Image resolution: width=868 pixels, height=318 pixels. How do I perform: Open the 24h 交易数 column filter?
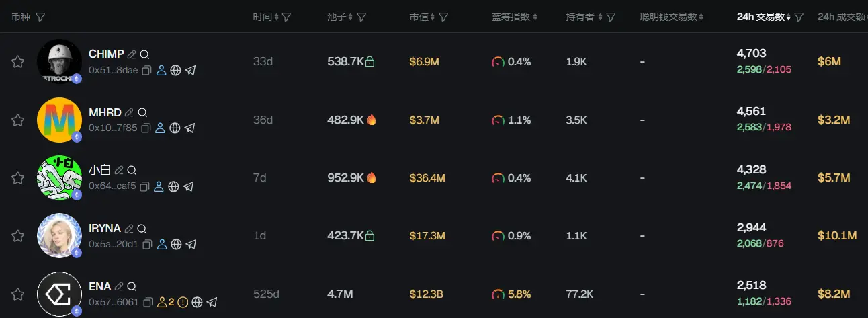(x=798, y=17)
